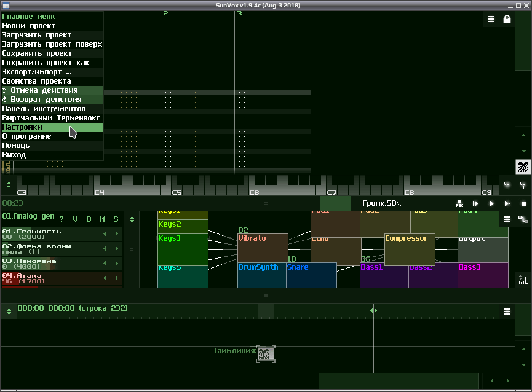Image resolution: width=532 pixels, height=392 pixels.
Task: Click the timeline position marker arrows
Action: pos(373,310)
